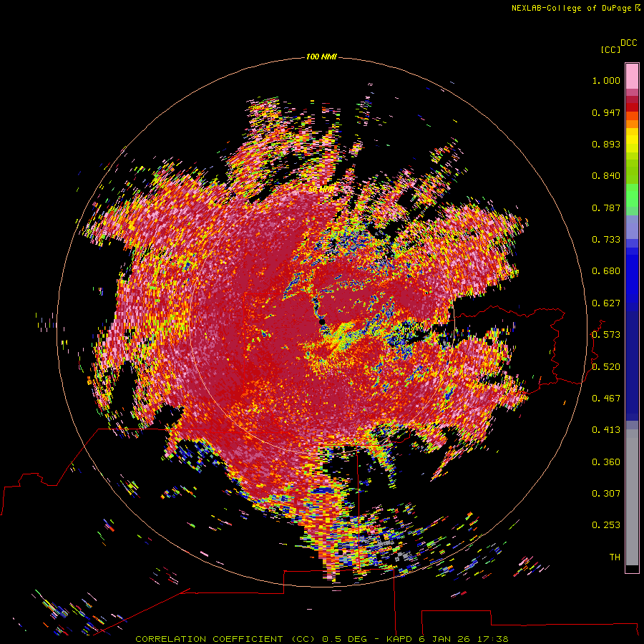Click the 100 NMI range ring label
The image size is (644, 644).
(x=321, y=57)
